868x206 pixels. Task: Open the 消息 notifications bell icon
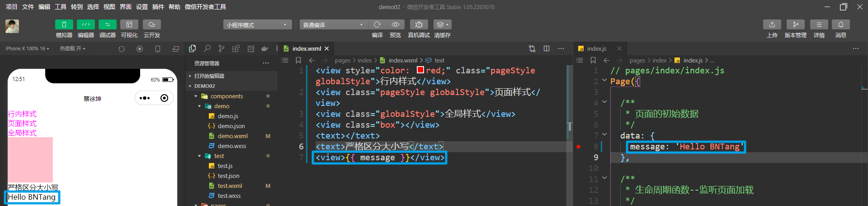pyautogui.click(x=841, y=24)
